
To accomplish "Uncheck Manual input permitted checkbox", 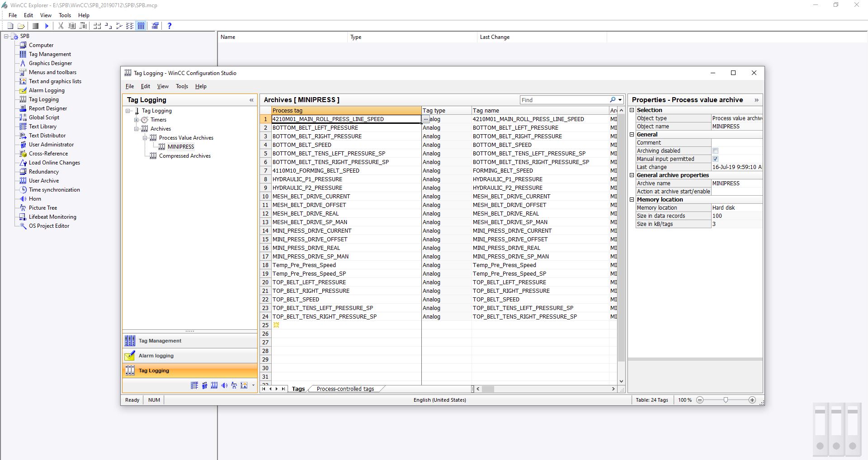I will 715,159.
